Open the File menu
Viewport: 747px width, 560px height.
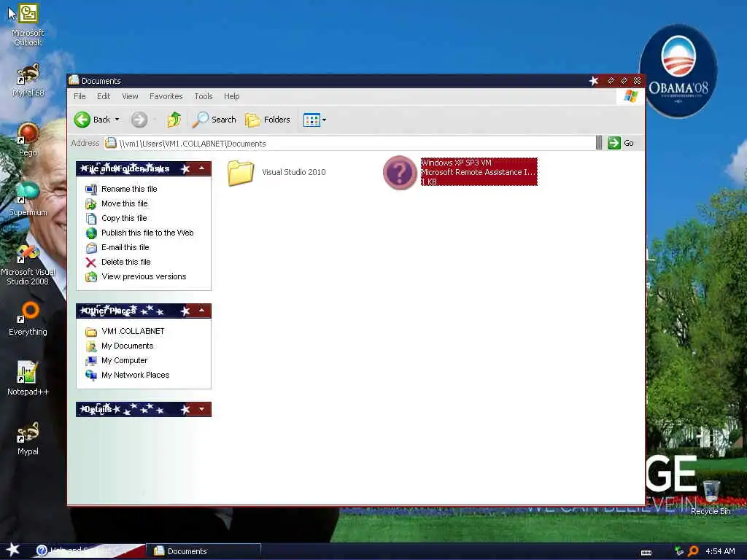80,96
